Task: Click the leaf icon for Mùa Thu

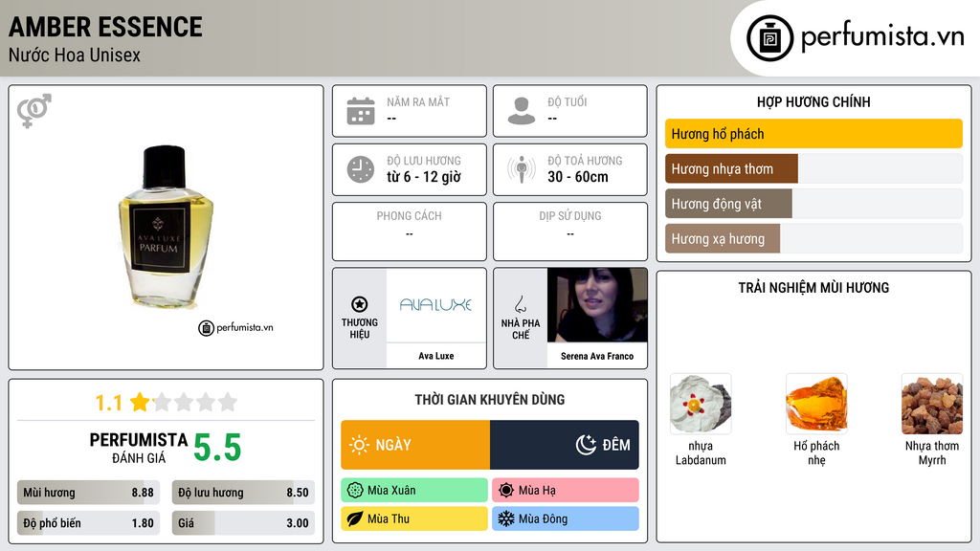Action: tap(355, 518)
